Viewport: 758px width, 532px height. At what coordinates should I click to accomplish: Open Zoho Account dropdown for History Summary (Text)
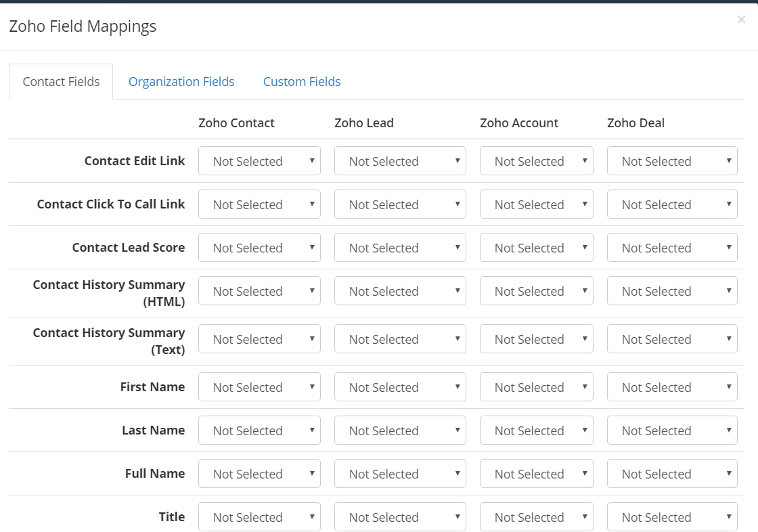(x=537, y=339)
